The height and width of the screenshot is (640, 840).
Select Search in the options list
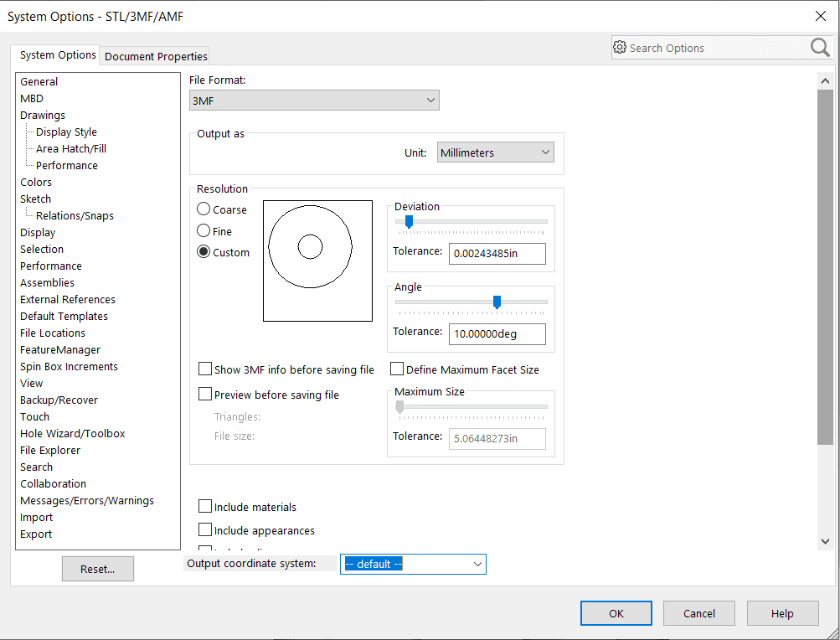click(x=36, y=467)
